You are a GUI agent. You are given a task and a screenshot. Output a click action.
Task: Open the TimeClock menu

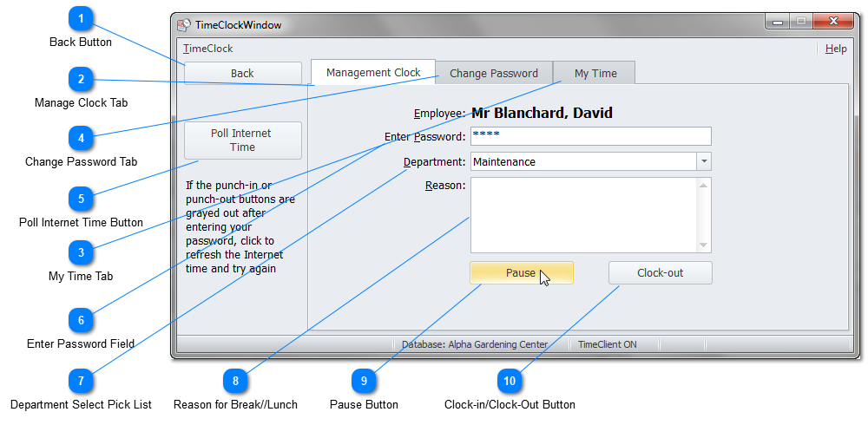(208, 49)
